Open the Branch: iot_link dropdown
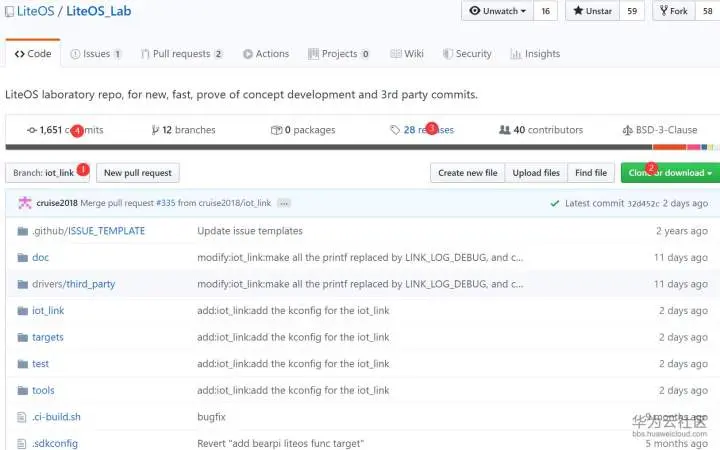 pyautogui.click(x=47, y=173)
